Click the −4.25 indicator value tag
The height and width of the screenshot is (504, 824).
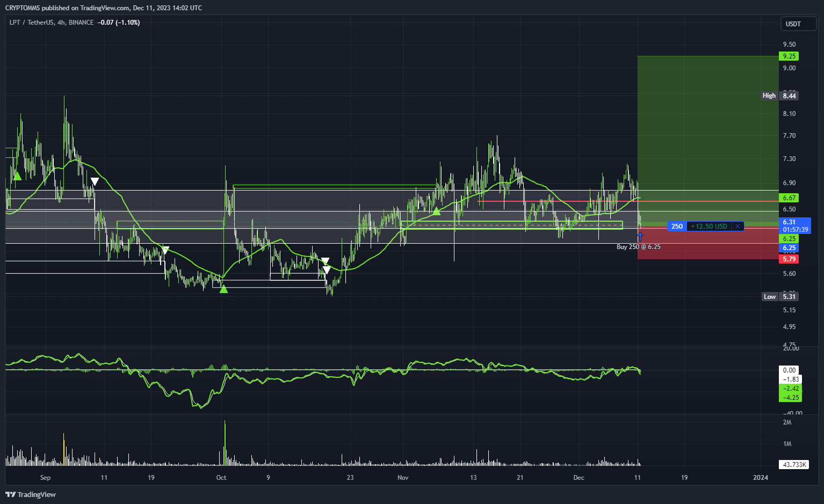[x=790, y=398]
